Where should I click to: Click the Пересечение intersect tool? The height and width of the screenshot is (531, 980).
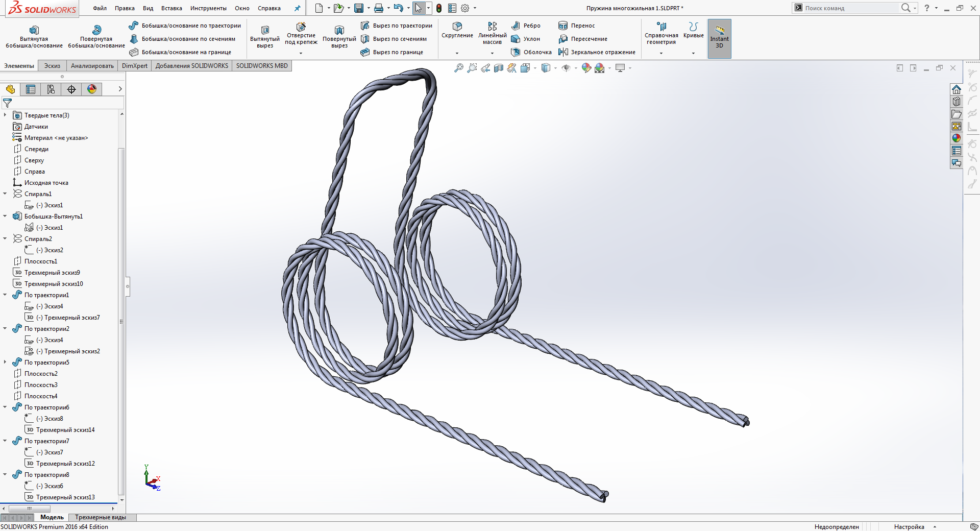(x=582, y=39)
